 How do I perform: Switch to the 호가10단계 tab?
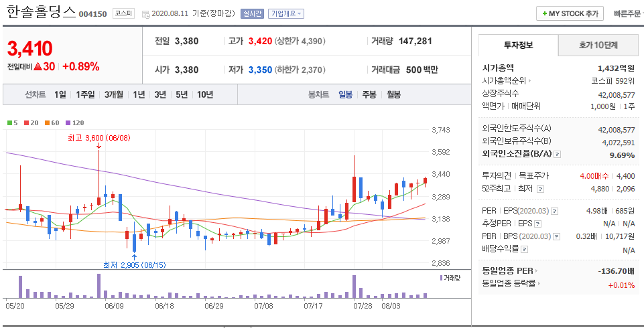click(598, 45)
